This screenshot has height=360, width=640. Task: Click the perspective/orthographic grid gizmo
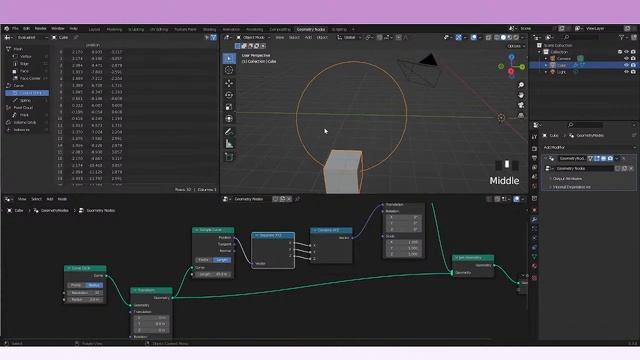click(x=521, y=116)
